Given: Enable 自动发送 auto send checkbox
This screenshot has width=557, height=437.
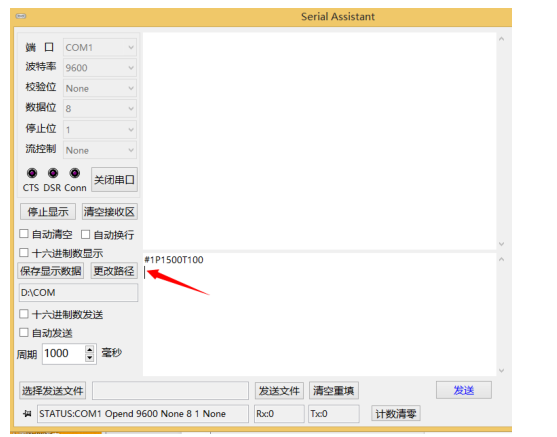Looking at the screenshot, I should [x=24, y=333].
